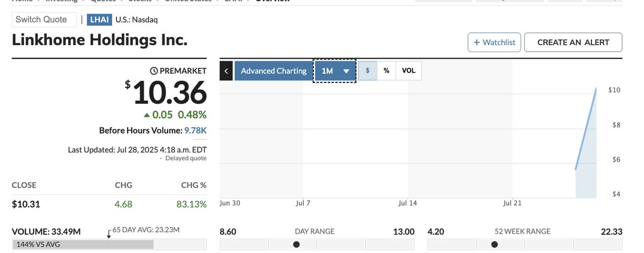Collapse chart with the left chevron button
The width and height of the screenshot is (644, 253).
[x=226, y=71]
